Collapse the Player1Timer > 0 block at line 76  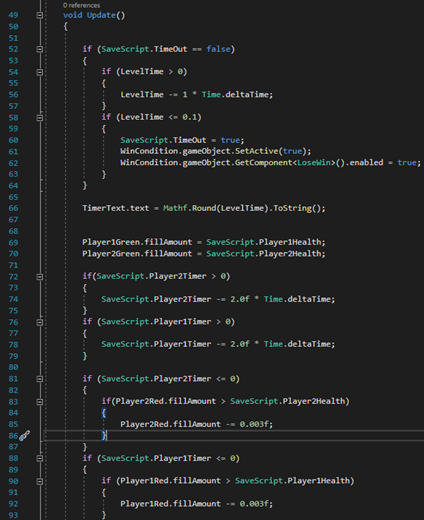(39, 322)
